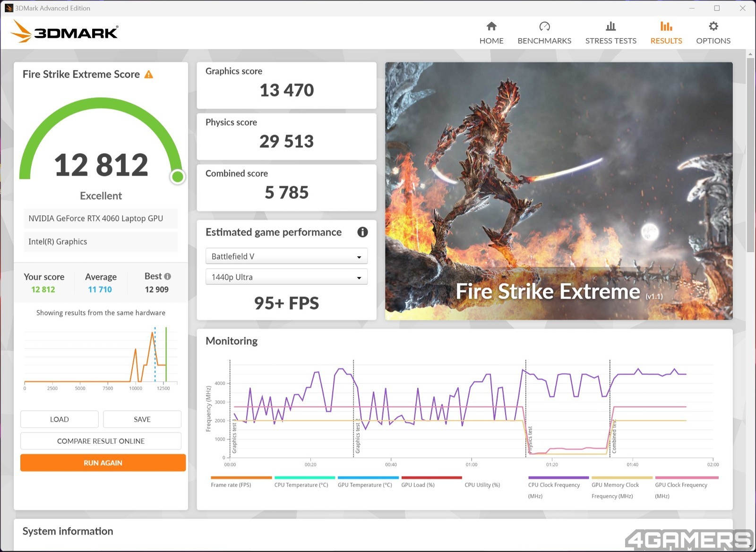Image resolution: width=756 pixels, height=552 pixels.
Task: Click the 3DMark title bar app icon
Action: pyautogui.click(x=9, y=8)
